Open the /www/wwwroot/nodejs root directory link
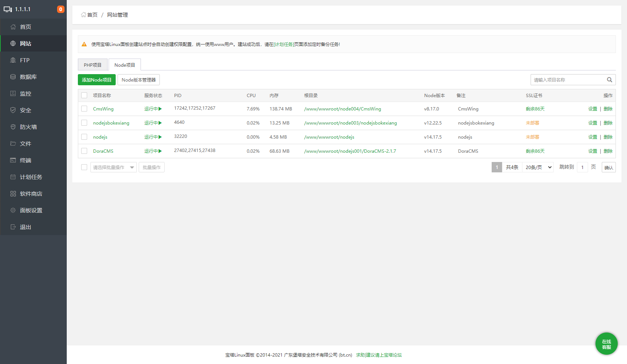This screenshot has height=364, width=627. (x=329, y=137)
